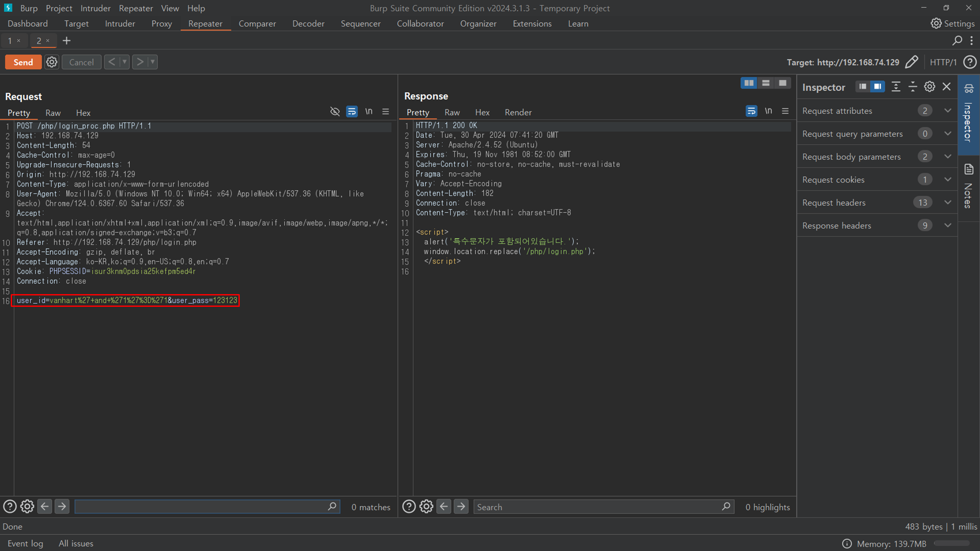Toggle request newline characters display
This screenshot has width=980, height=551.
[368, 111]
